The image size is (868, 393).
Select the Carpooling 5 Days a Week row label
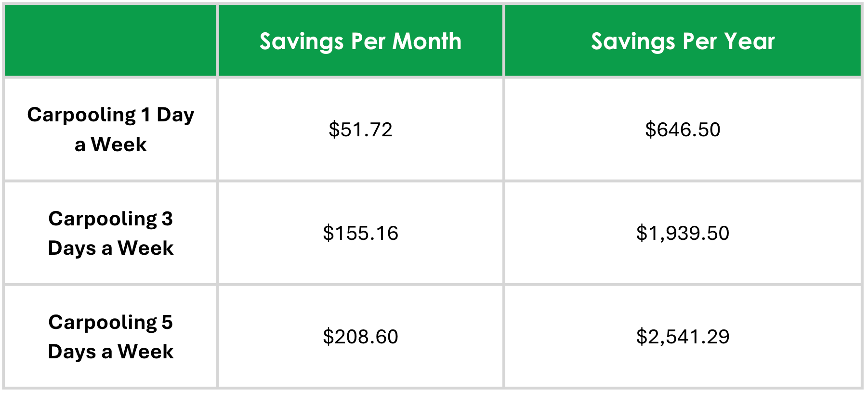coord(110,337)
